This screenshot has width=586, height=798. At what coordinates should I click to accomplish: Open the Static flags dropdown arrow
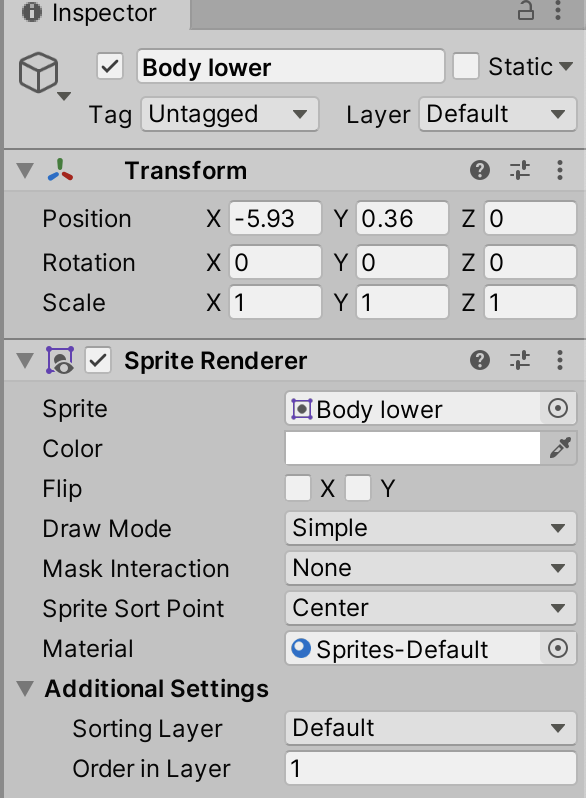coord(565,66)
